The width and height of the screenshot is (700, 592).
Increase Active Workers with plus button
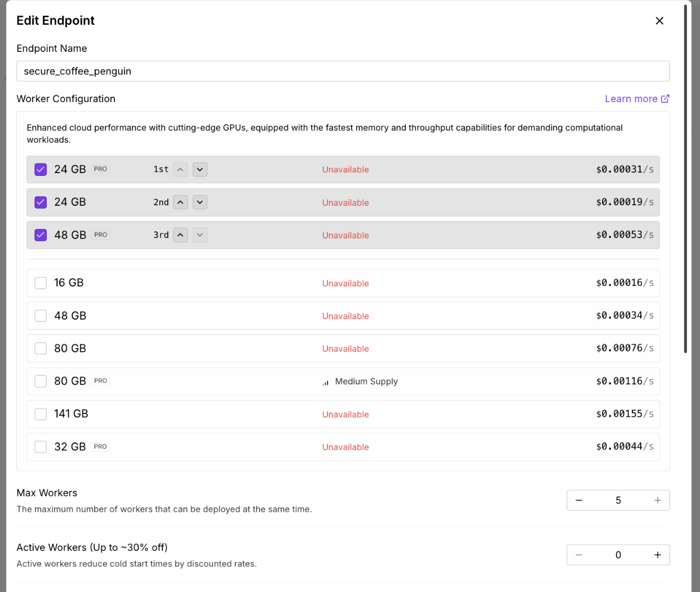click(x=657, y=555)
